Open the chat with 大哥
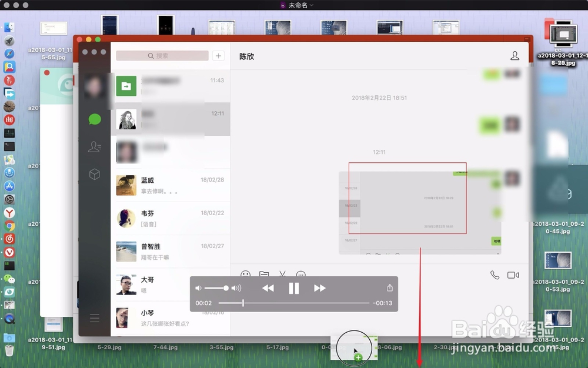588x368 pixels. pyautogui.click(x=171, y=285)
